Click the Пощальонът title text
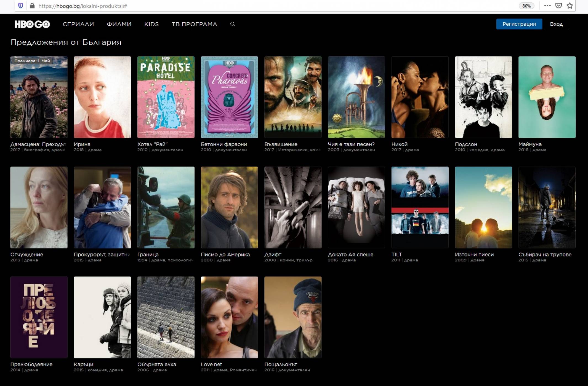The image size is (588, 386). coord(281,364)
